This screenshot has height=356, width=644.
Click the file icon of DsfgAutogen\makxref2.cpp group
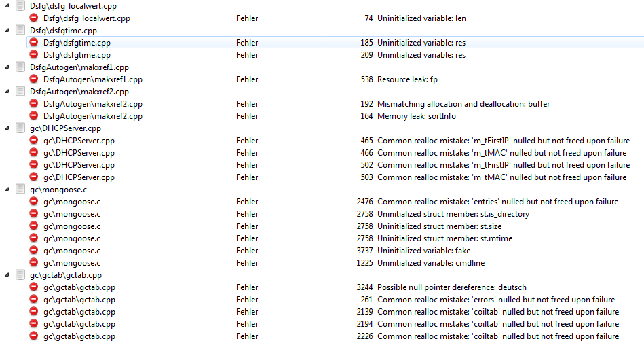[x=20, y=92]
